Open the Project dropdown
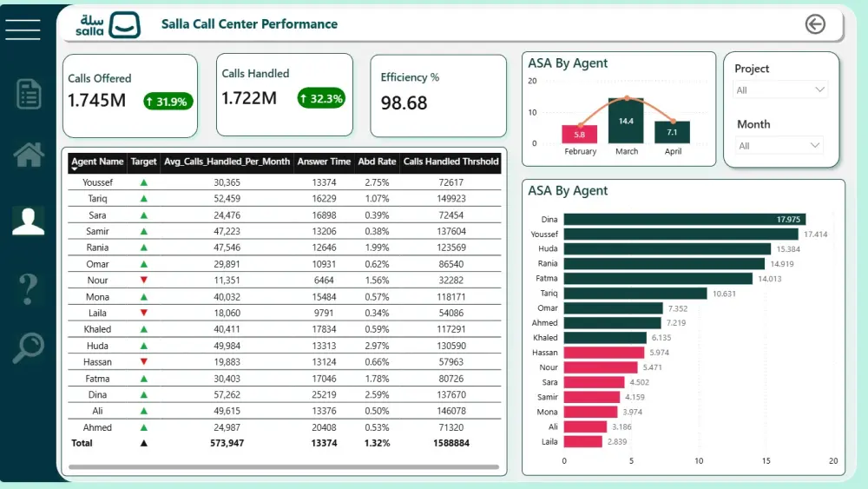 (780, 89)
